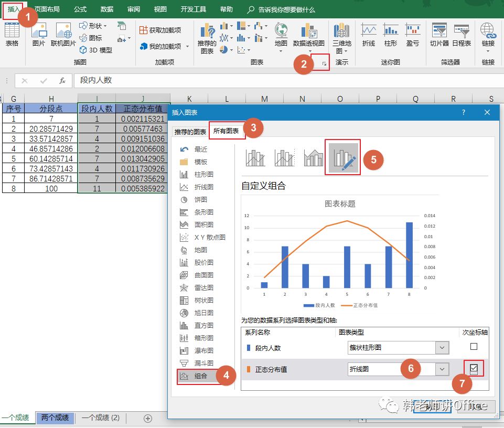Viewport: 504px width, 428px height.
Task: Click the 告诉我你想要做什么 search box
Action: (x=281, y=9)
